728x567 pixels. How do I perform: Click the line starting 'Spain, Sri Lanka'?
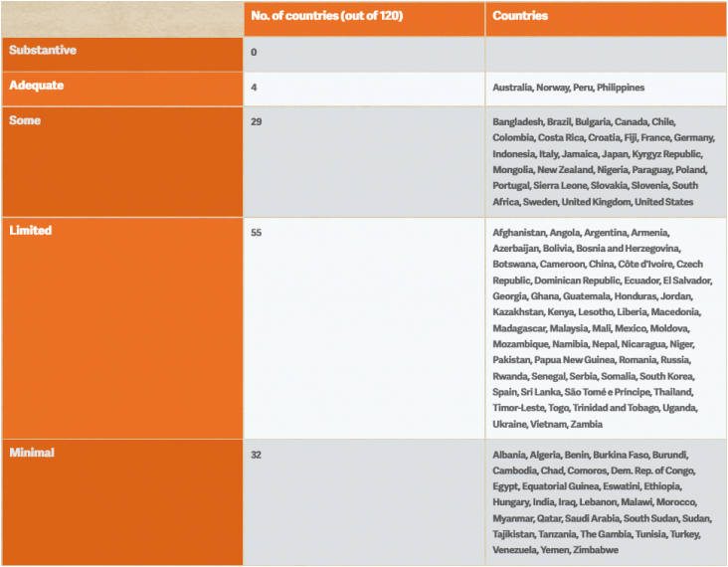(593, 392)
